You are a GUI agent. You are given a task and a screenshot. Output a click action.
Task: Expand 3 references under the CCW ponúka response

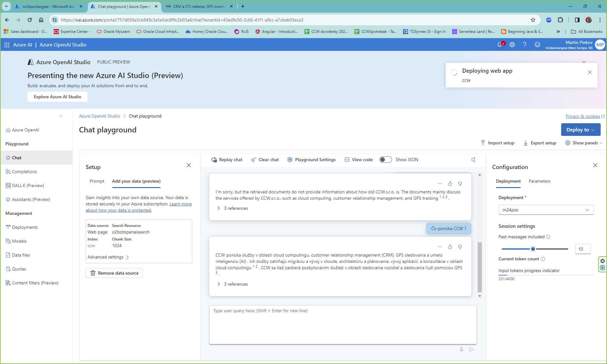(x=233, y=284)
